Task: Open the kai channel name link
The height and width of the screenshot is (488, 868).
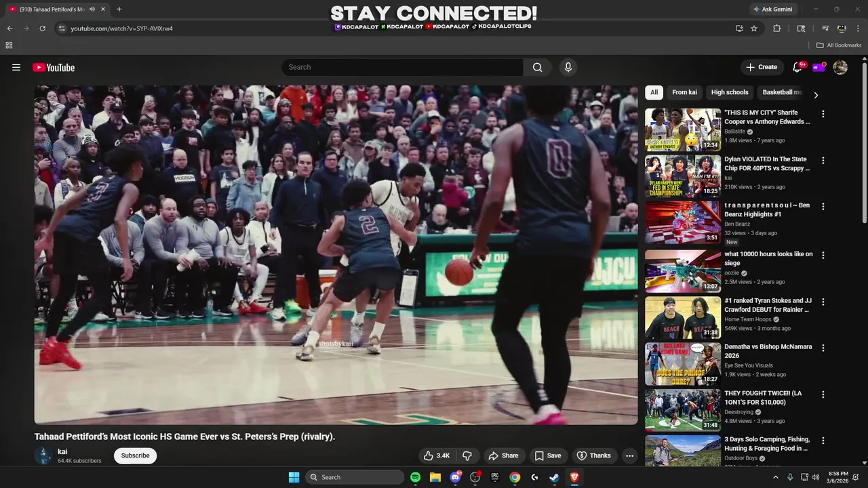Action: [62, 451]
